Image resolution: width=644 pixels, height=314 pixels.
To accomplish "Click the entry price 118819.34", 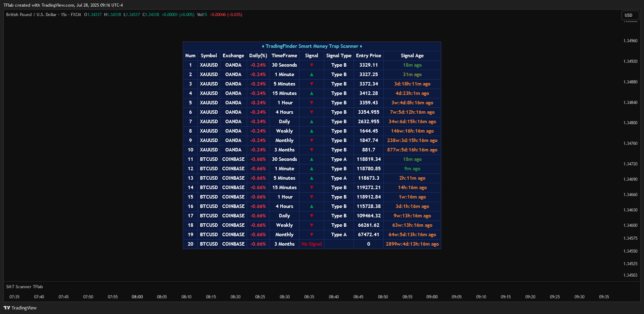I will (369, 159).
